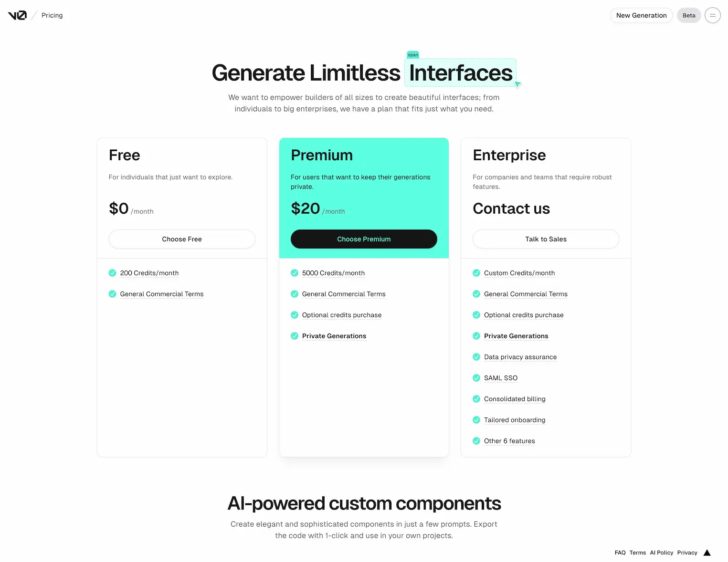Click the checkmark next to SAML SSO
Viewport: 728px width, 562px height.
(x=476, y=378)
